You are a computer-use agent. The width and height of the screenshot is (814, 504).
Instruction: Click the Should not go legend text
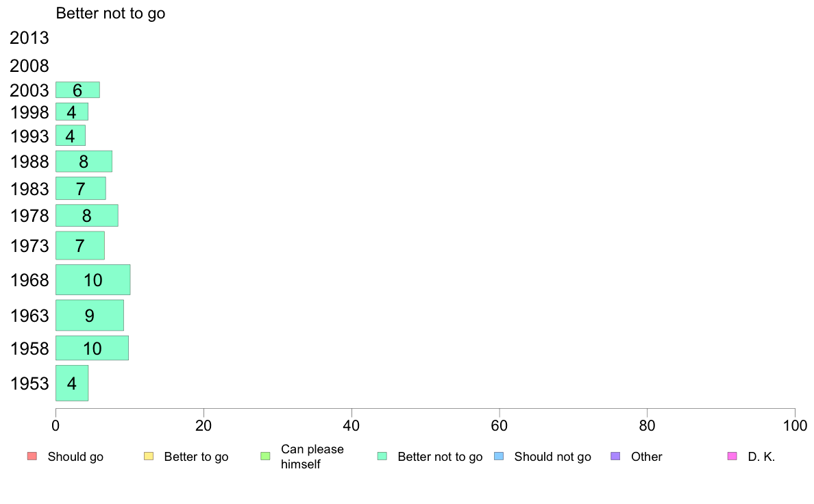[x=552, y=457]
